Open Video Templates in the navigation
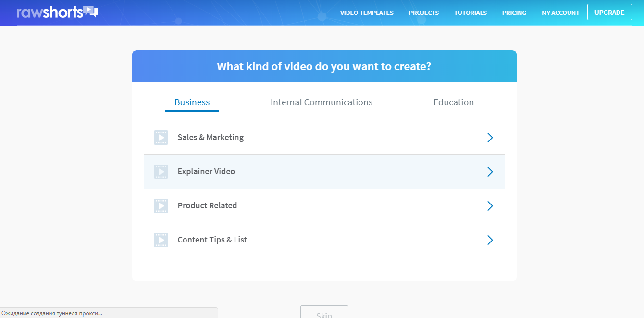 point(367,13)
